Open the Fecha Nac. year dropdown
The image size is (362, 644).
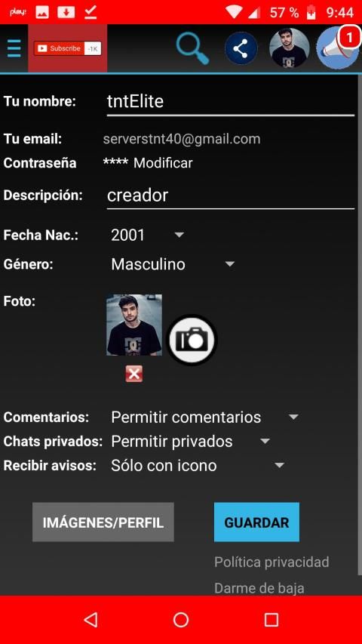coord(147,236)
